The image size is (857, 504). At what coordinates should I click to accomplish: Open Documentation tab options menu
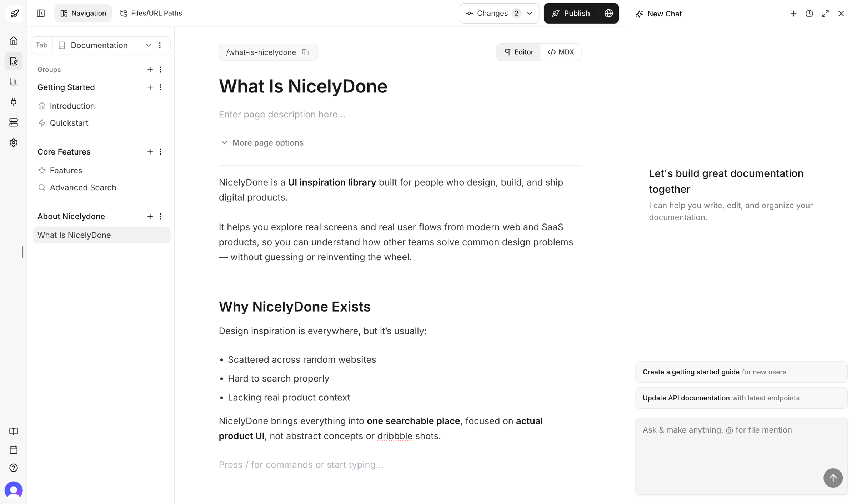(160, 45)
